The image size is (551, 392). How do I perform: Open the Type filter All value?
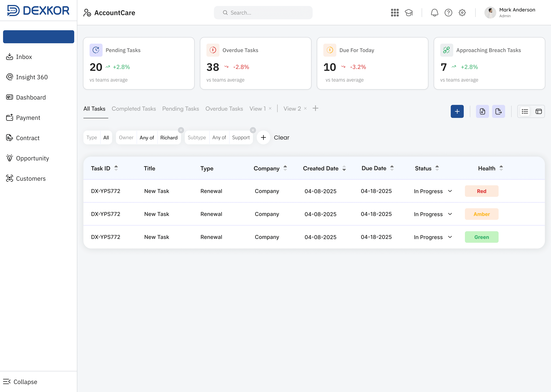106,138
